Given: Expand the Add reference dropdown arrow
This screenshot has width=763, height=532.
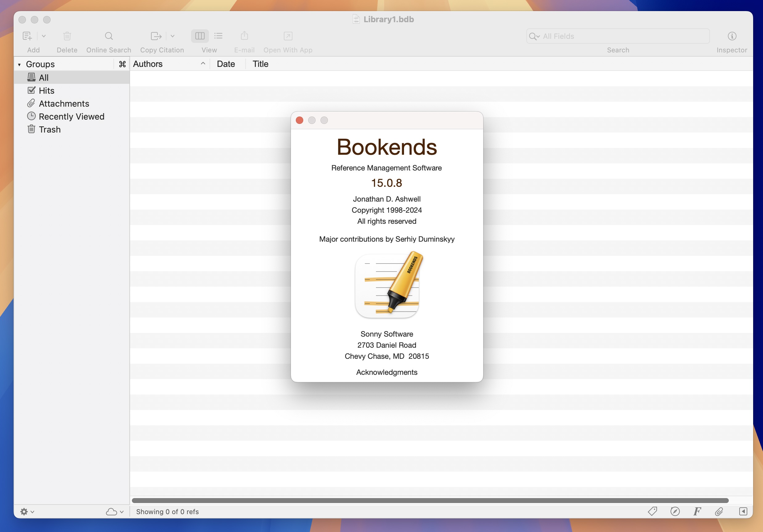Looking at the screenshot, I should [44, 36].
